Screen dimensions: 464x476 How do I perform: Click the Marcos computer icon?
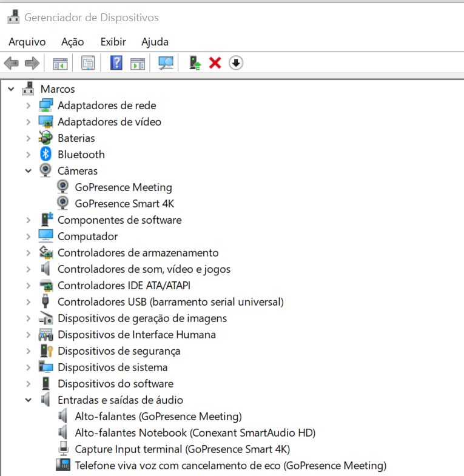28,89
